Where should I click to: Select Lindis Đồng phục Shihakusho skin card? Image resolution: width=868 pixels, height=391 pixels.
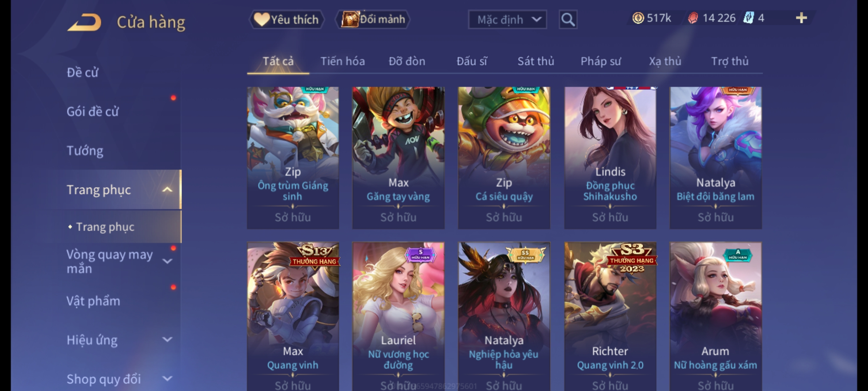click(x=610, y=158)
